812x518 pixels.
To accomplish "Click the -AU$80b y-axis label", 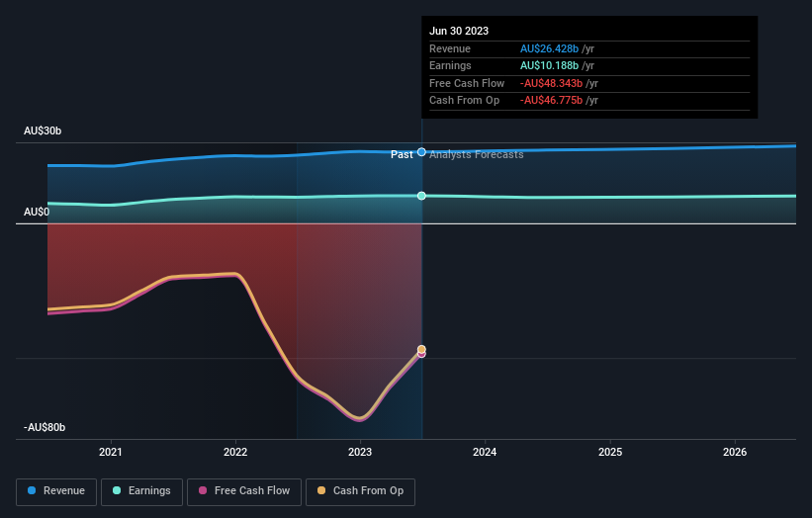I will [45, 427].
